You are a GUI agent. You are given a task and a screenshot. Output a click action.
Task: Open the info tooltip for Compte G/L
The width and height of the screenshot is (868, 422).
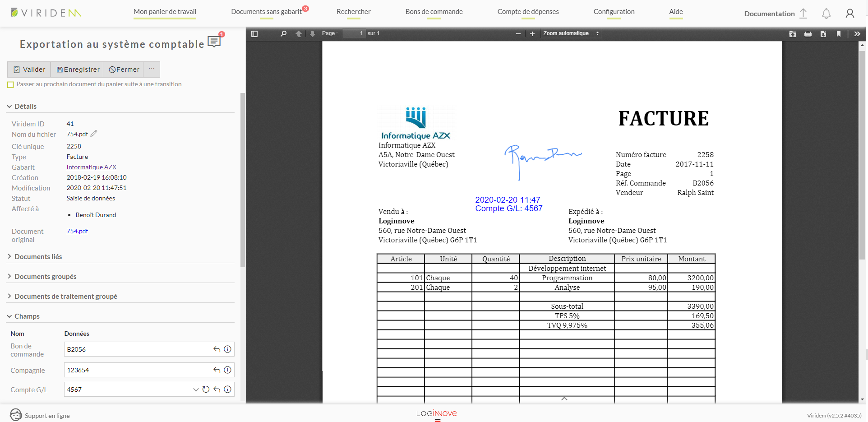pos(227,389)
